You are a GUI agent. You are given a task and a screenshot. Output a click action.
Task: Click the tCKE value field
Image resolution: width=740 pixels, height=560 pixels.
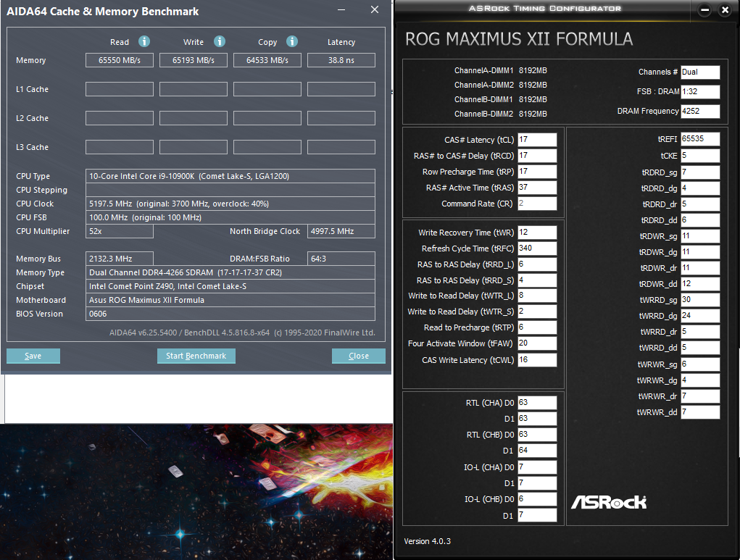tap(700, 155)
